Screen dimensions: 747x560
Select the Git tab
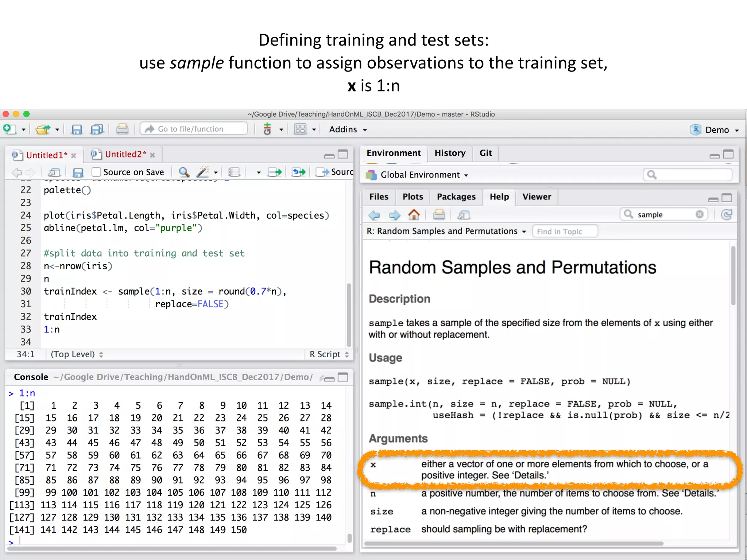tap(485, 153)
